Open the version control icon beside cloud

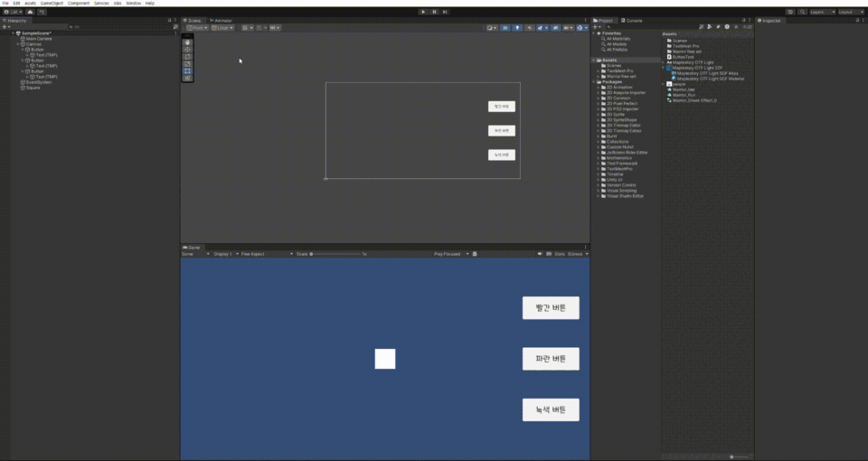42,12
